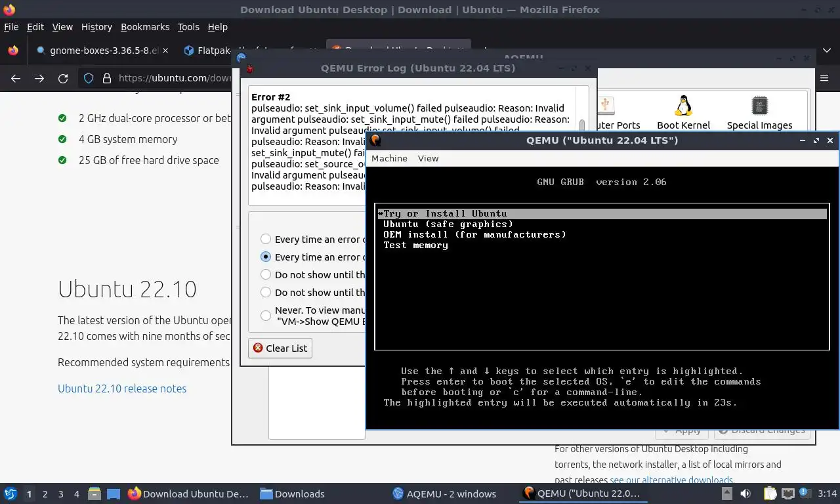Click the 'Error #2' heading in error log
840x504 pixels.
[x=270, y=97]
